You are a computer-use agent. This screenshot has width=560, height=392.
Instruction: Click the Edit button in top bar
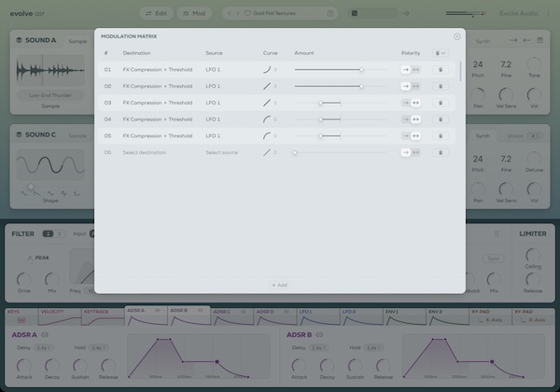click(x=156, y=14)
